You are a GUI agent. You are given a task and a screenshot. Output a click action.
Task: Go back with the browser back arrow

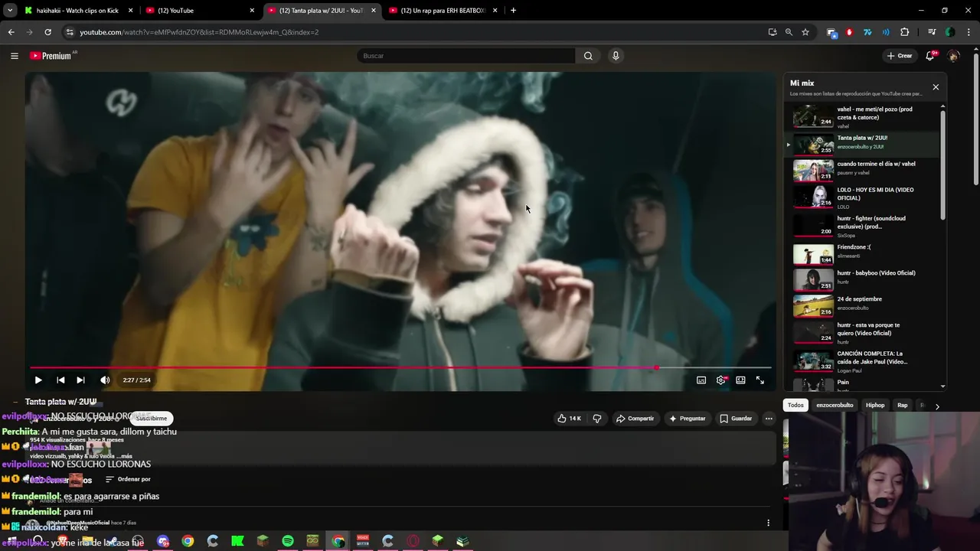click(11, 32)
